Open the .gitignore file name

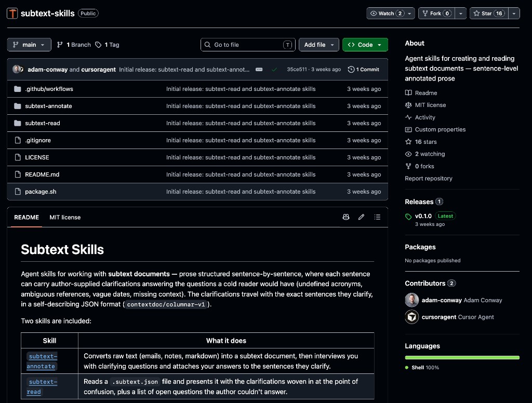coord(37,140)
